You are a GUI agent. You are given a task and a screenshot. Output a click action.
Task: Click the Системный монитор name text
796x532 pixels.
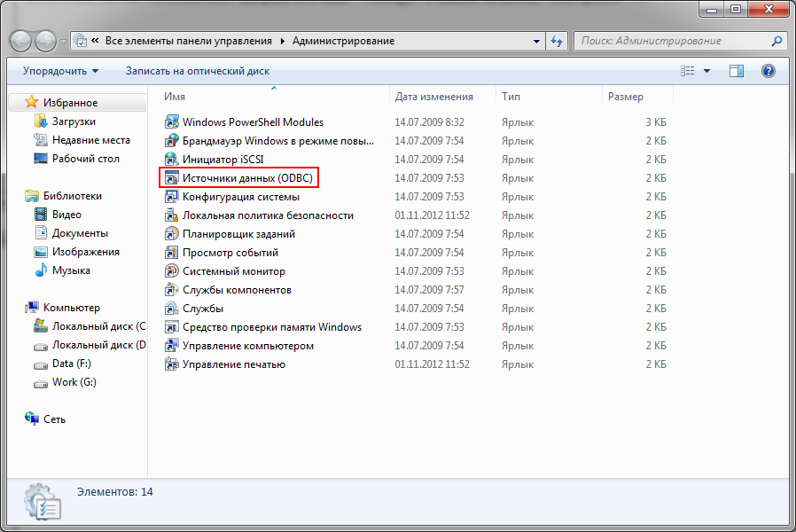(x=234, y=271)
